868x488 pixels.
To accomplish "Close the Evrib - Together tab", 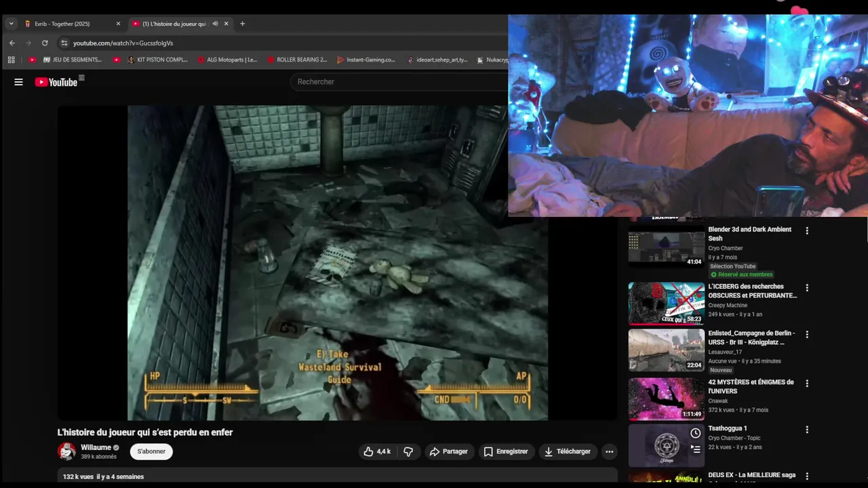I will (118, 24).
